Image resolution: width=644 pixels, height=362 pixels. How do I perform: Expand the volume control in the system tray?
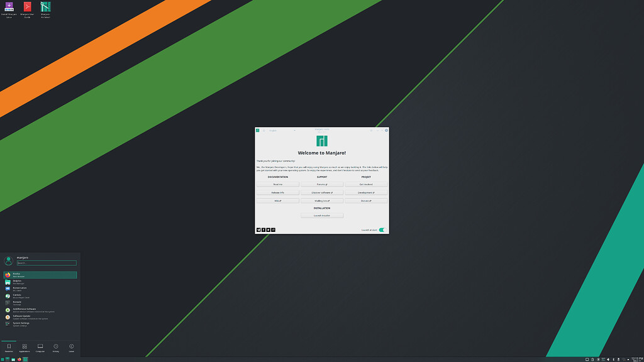point(608,359)
